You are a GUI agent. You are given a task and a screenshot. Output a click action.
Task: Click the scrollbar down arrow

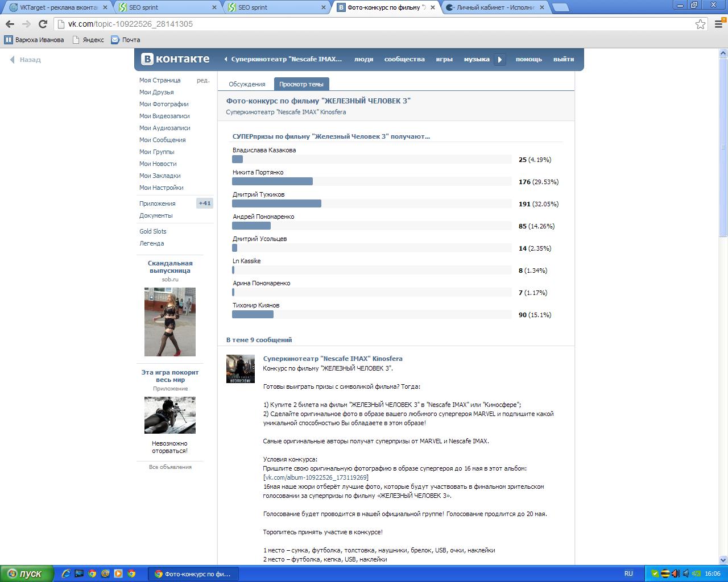point(723,560)
